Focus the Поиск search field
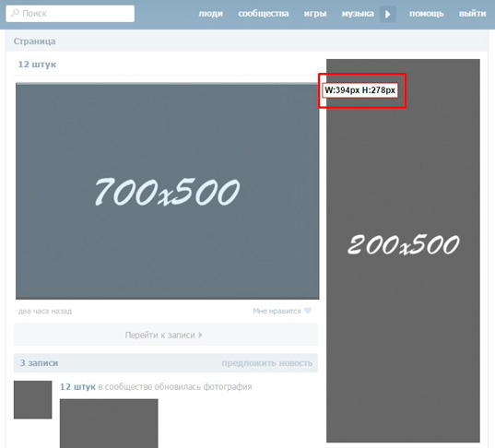The width and height of the screenshot is (495, 448). click(70, 14)
